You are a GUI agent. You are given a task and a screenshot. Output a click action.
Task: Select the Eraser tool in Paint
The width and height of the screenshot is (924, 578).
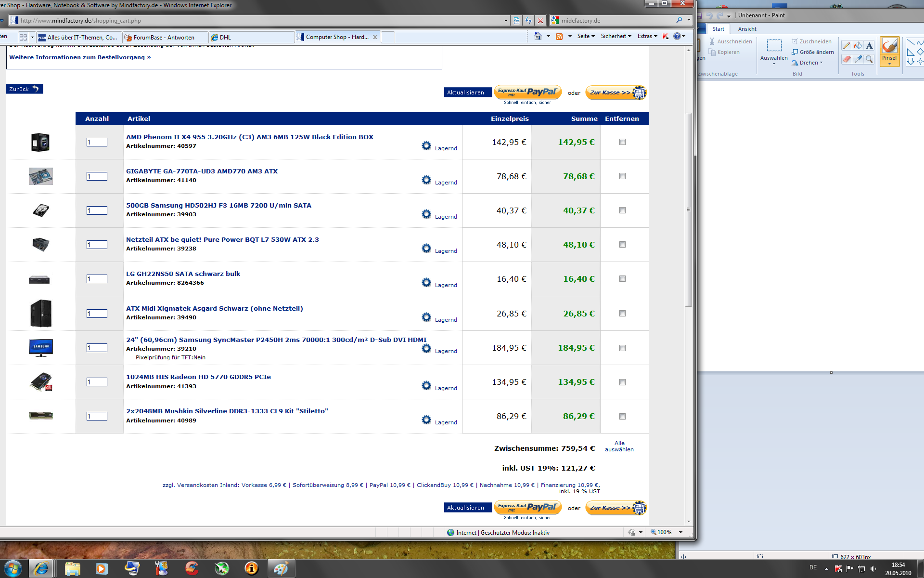pyautogui.click(x=847, y=59)
